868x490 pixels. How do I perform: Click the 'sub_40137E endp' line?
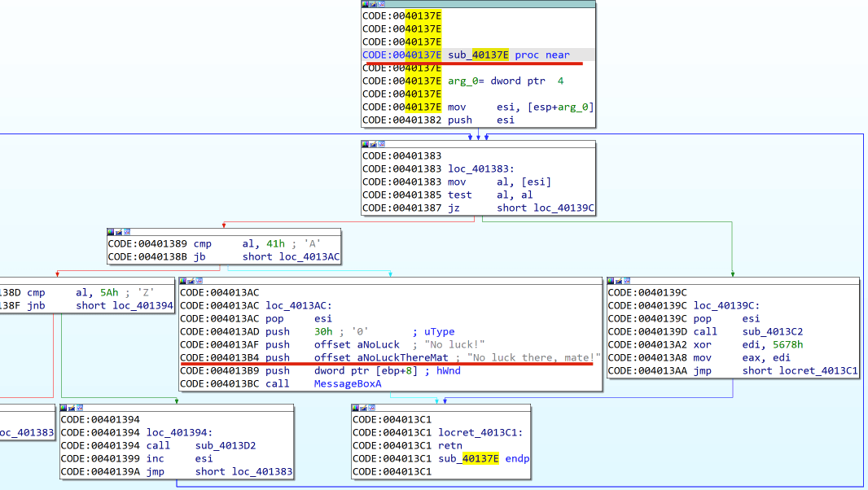484,458
